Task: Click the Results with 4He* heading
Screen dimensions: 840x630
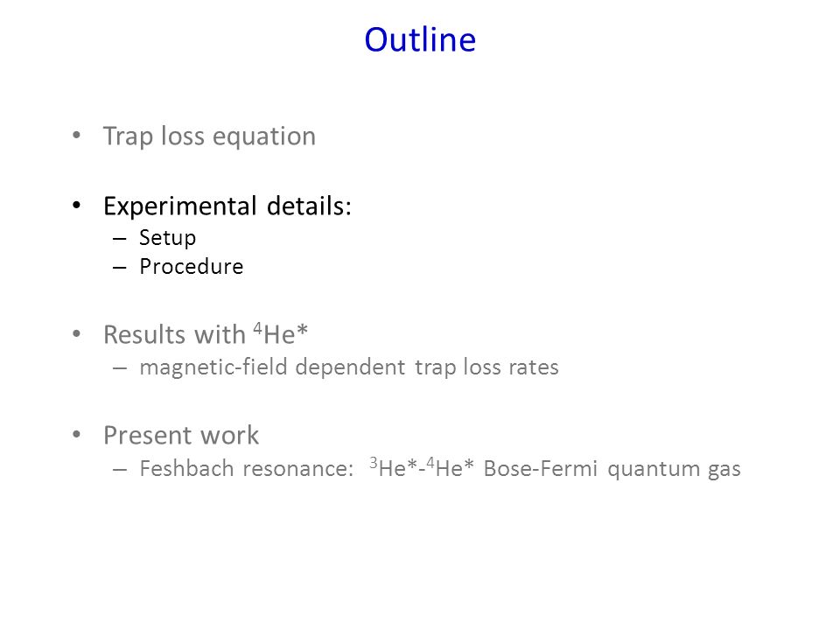Action: [x=206, y=334]
